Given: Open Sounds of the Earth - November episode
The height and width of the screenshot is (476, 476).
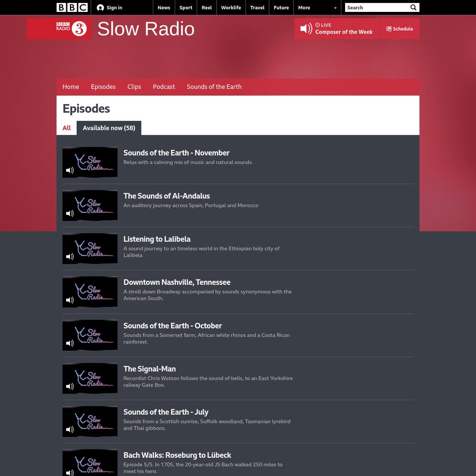Looking at the screenshot, I should 177,153.
